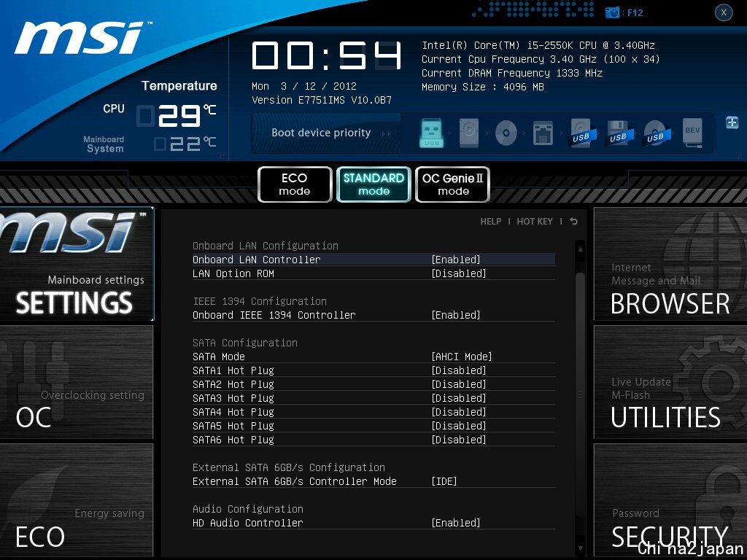Change SATA4 Hot Plug Disabled value
747x560 pixels.
pyautogui.click(x=459, y=411)
